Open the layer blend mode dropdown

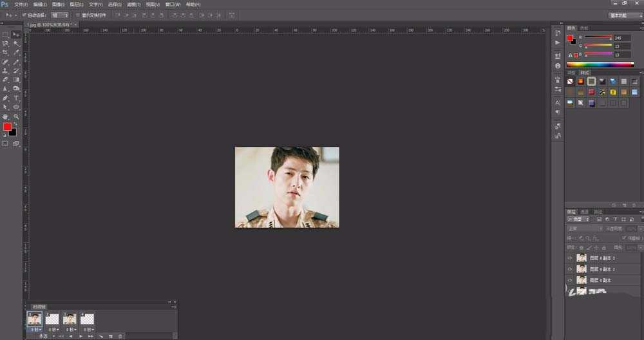click(x=584, y=229)
